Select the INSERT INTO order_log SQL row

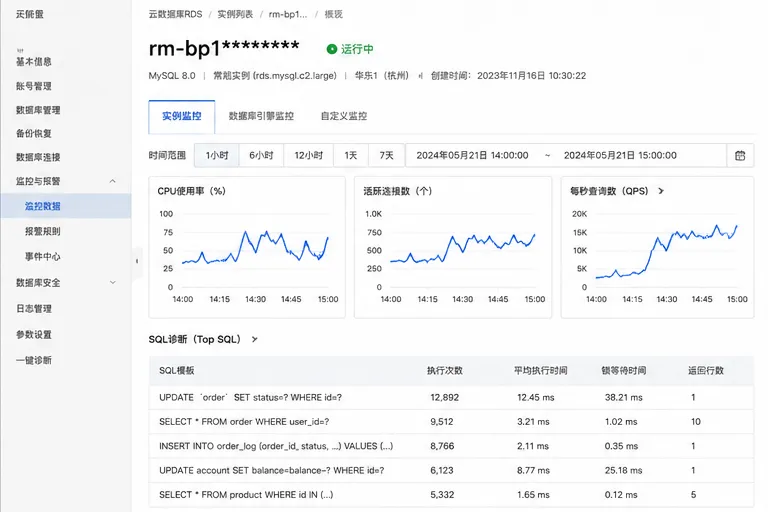(451, 446)
